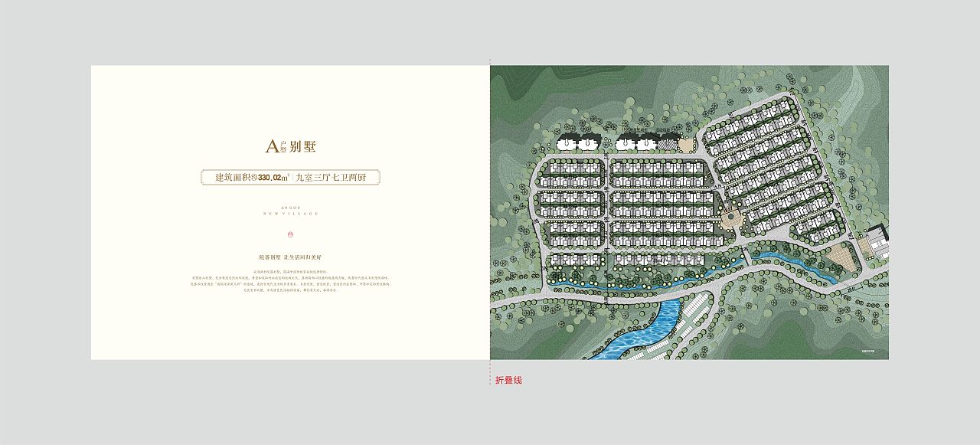Click the small red seal emblem
The height and width of the screenshot is (445, 980).
[x=290, y=235]
